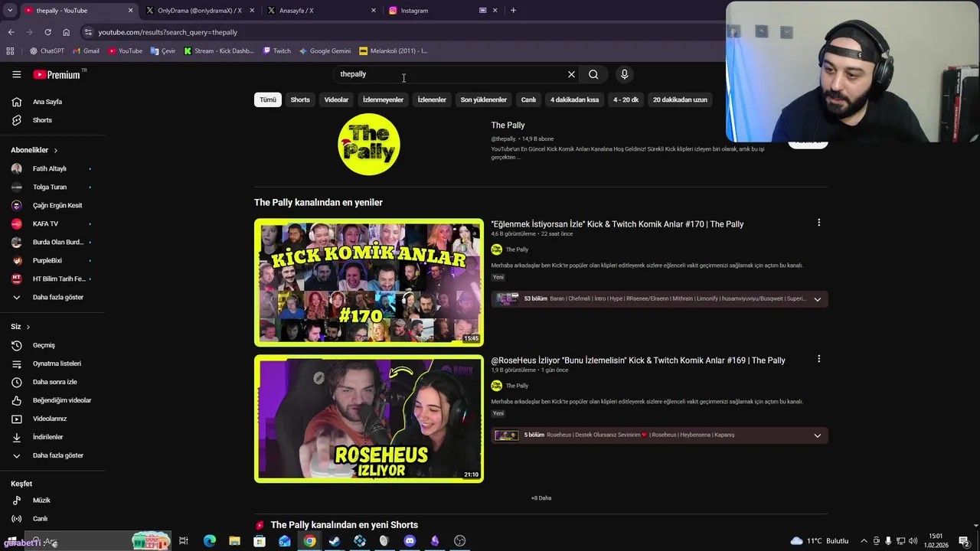The height and width of the screenshot is (551, 980).
Task: Open a new browser tab with plus icon
Action: pyautogui.click(x=513, y=11)
